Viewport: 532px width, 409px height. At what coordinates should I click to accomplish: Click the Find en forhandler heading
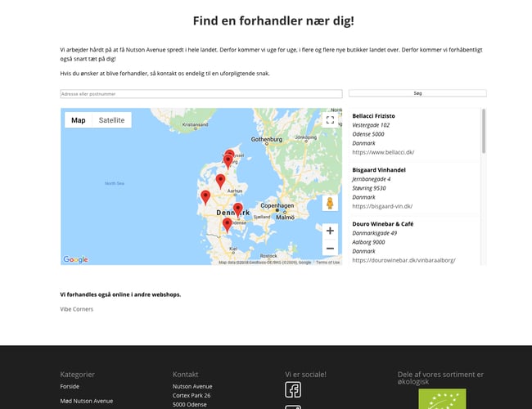[273, 20]
